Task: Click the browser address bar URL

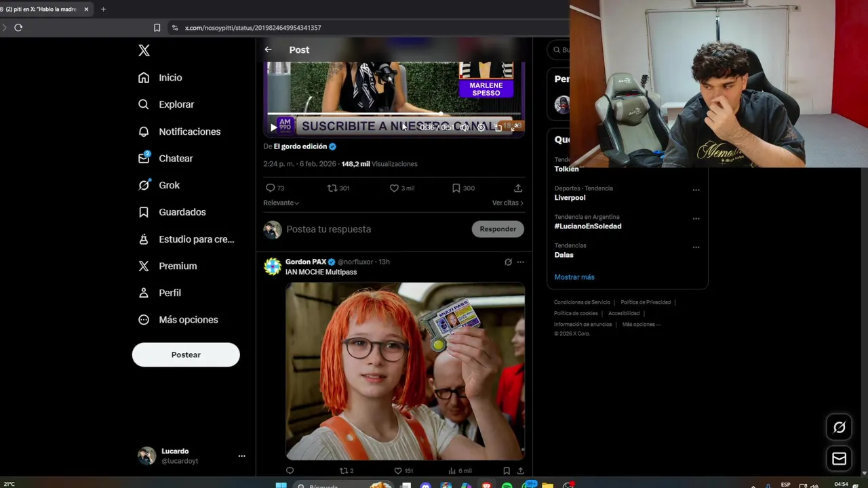Action: [x=253, y=28]
